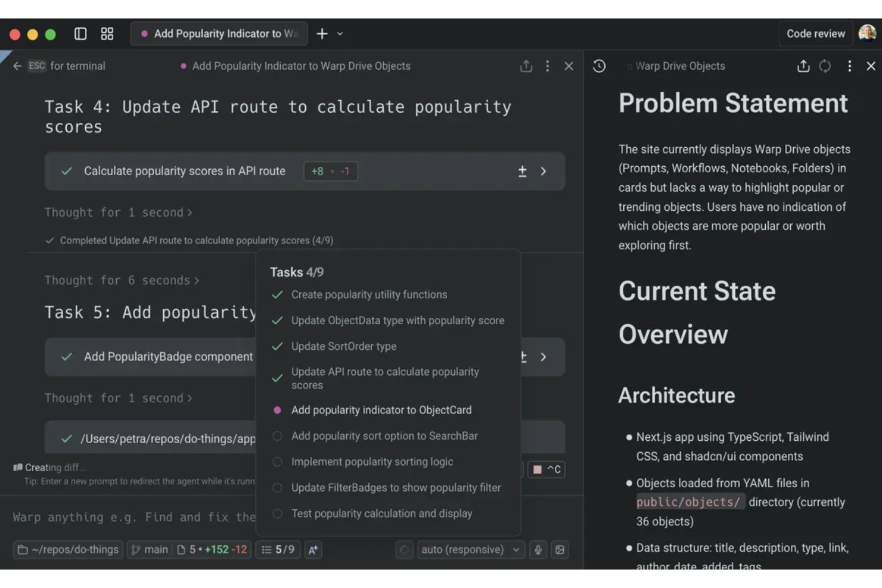The height and width of the screenshot is (588, 882).
Task: Attach an image with picture icon
Action: [x=560, y=550]
